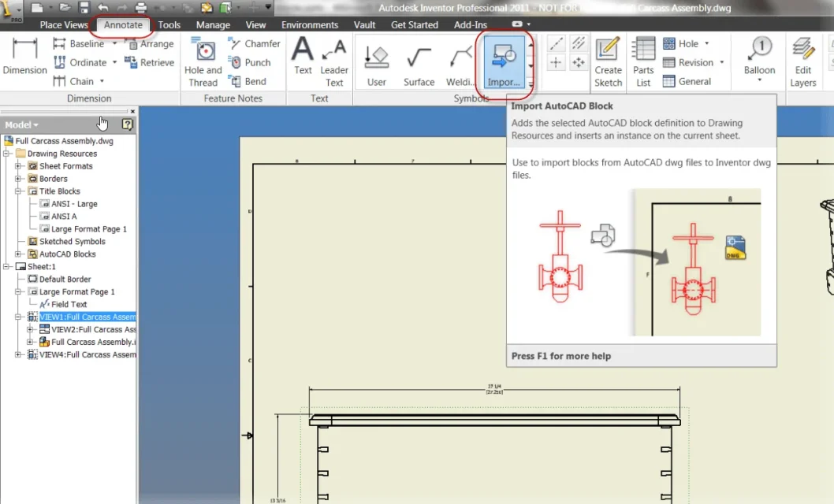Viewport: 834px width, 504px height.
Task: Select Default Border under Sheet:1
Action: point(65,280)
